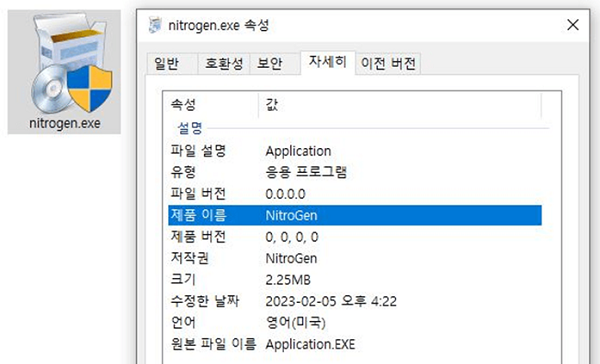The image size is (600, 364).
Task: Click the 2.25MB size value
Action: tap(288, 280)
